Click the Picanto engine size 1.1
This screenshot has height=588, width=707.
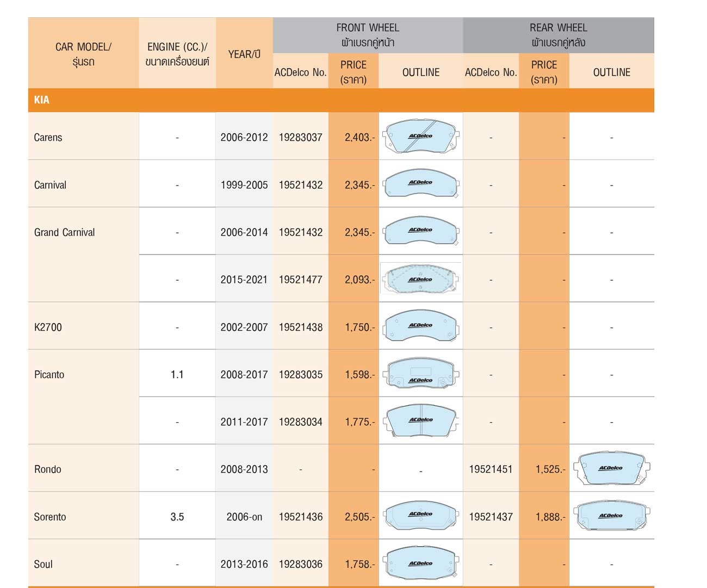click(177, 374)
